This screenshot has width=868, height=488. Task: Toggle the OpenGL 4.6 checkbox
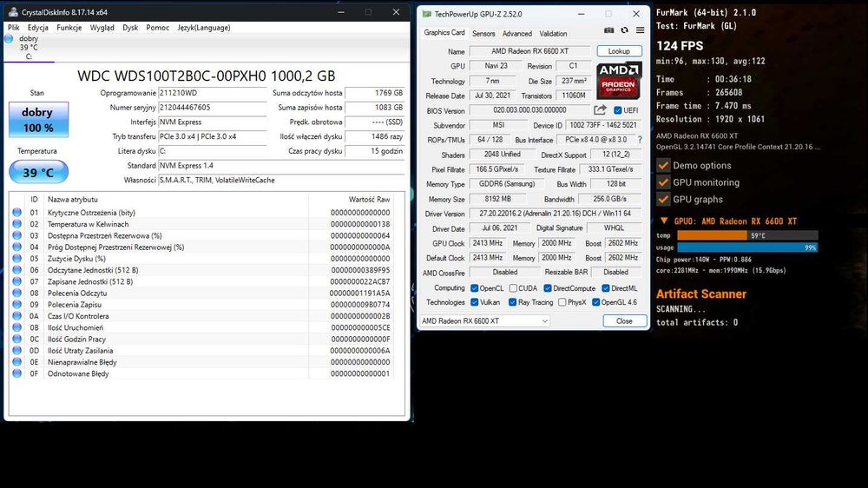pyautogui.click(x=595, y=302)
